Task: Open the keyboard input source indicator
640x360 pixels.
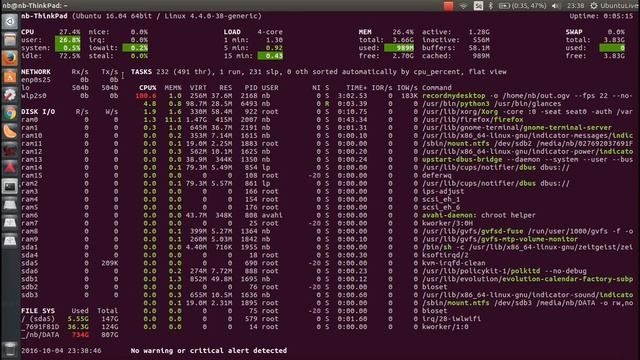Action: [478, 6]
